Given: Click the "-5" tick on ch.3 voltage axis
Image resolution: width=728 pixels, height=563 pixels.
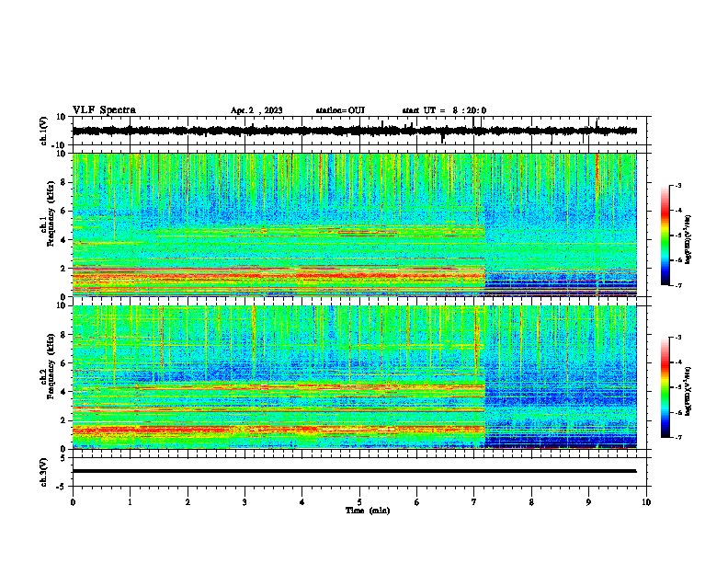Looking at the screenshot, I should (63, 487).
